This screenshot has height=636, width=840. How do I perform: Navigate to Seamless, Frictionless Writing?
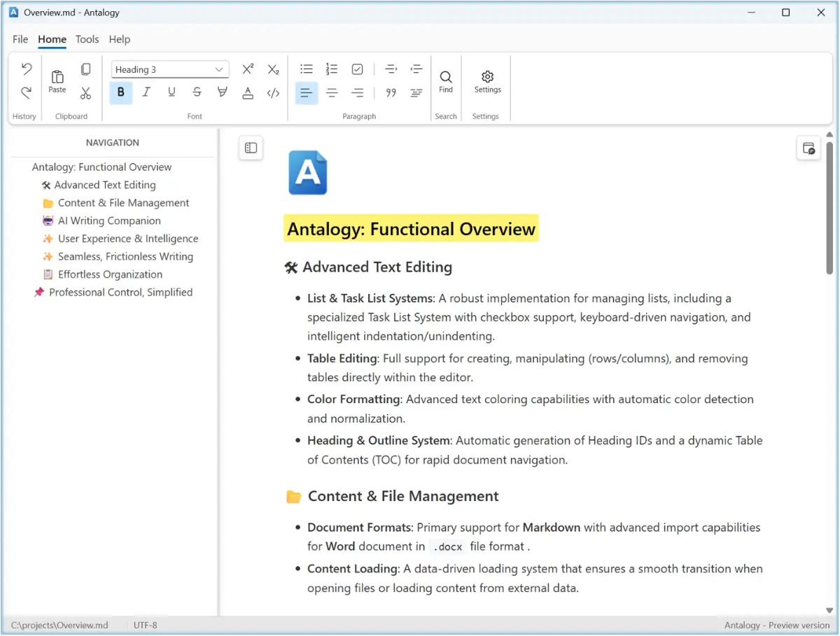coord(118,256)
